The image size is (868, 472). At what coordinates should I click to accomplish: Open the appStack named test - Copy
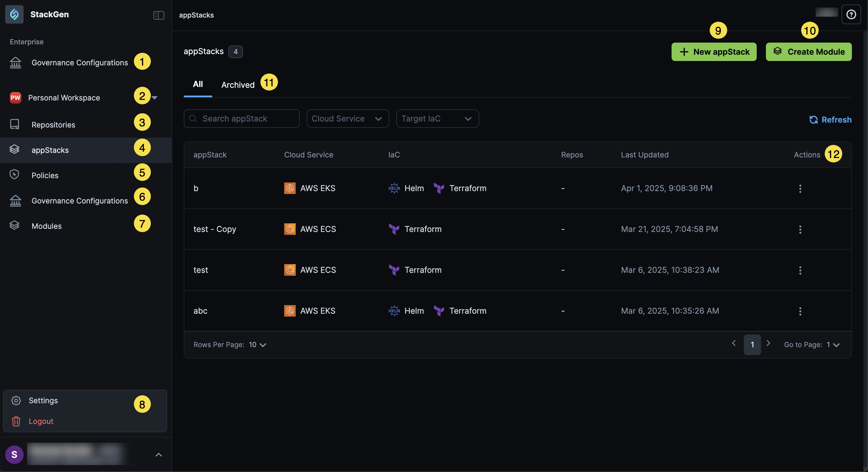click(x=215, y=229)
